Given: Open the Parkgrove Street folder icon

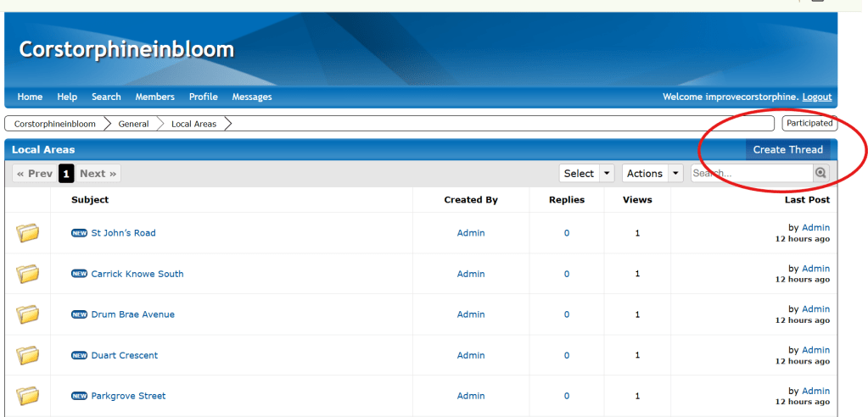Looking at the screenshot, I should click(28, 396).
